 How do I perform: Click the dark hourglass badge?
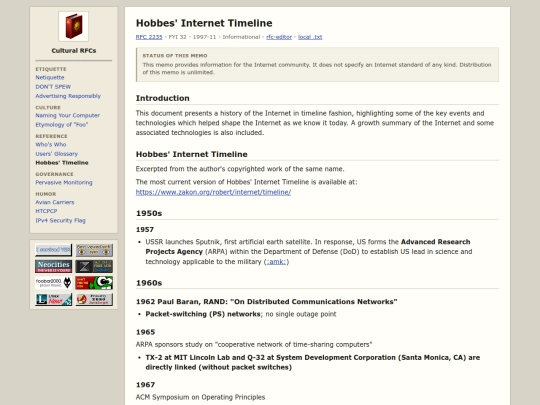[x=94, y=266]
